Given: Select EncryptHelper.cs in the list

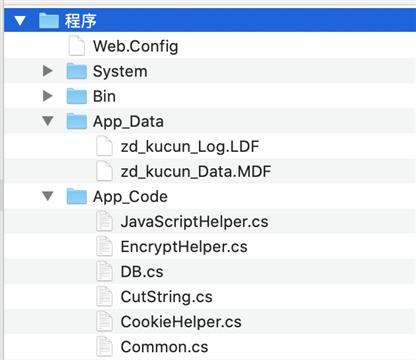Looking at the screenshot, I should (184, 247).
